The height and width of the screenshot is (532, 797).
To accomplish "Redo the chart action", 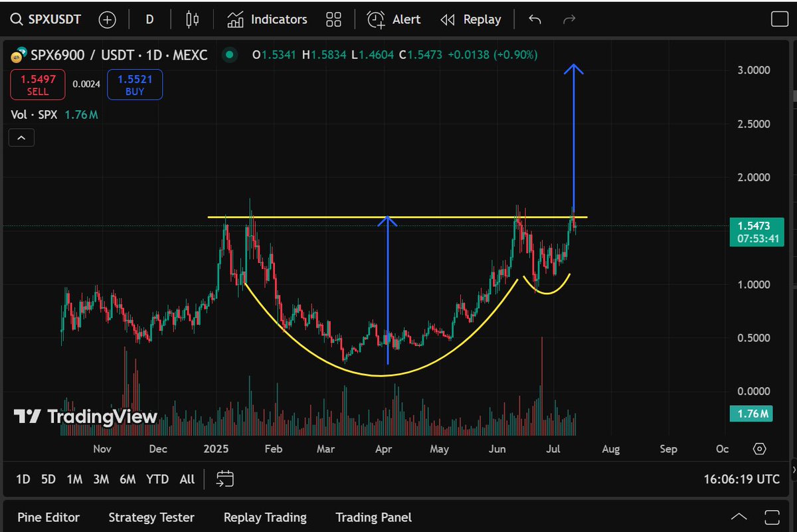I will (x=569, y=19).
